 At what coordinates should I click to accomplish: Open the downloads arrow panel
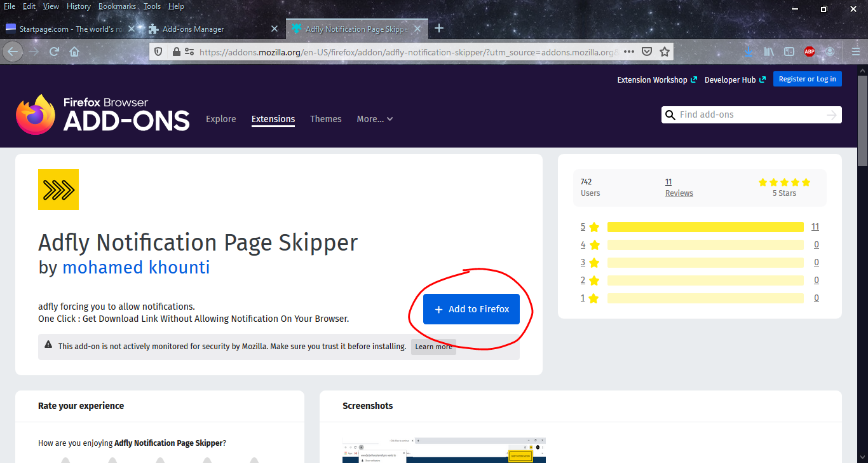pos(749,52)
